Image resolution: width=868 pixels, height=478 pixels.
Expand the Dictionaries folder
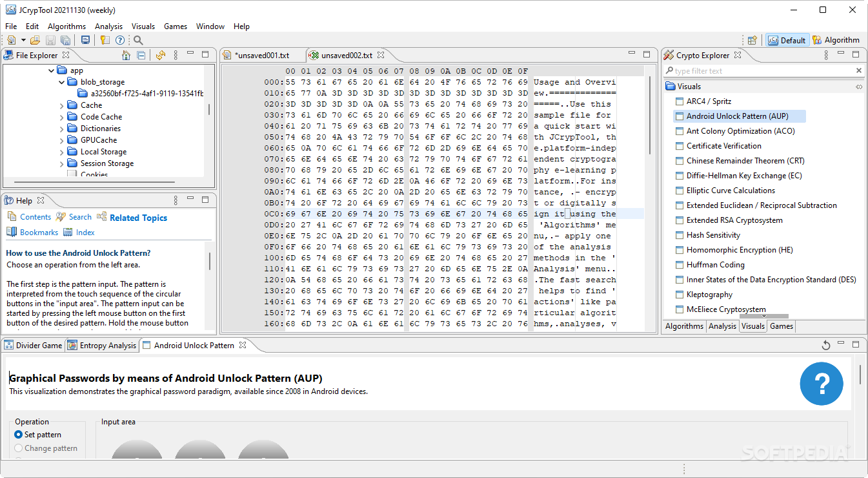62,129
